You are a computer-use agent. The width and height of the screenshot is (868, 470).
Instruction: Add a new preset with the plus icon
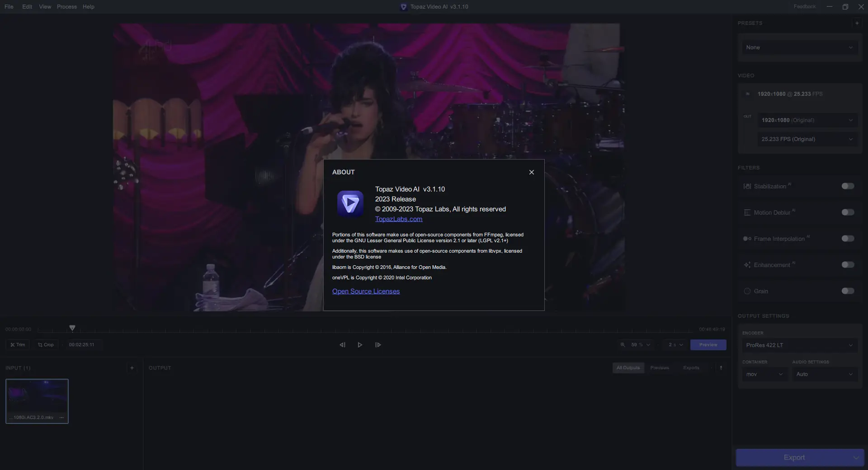pos(857,23)
